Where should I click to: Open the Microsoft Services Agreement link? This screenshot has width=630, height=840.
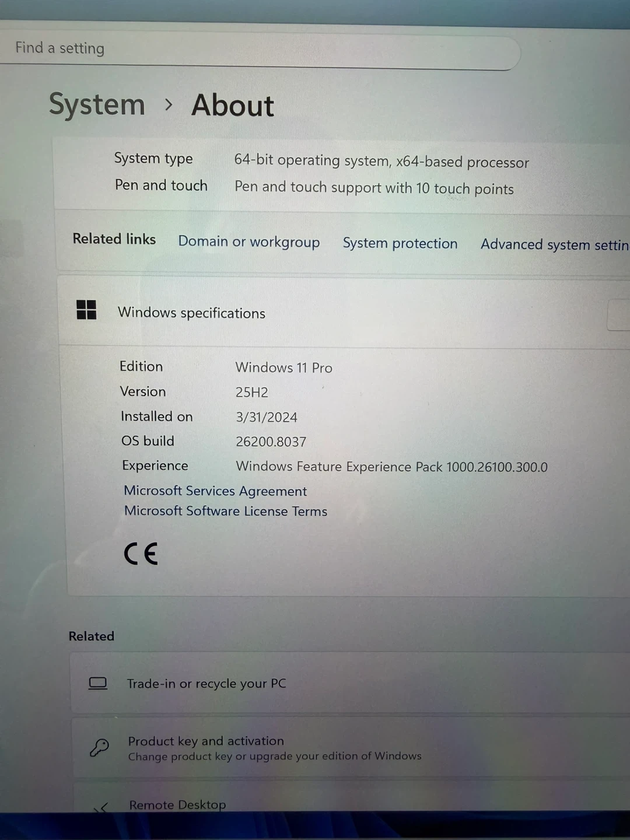pyautogui.click(x=215, y=491)
